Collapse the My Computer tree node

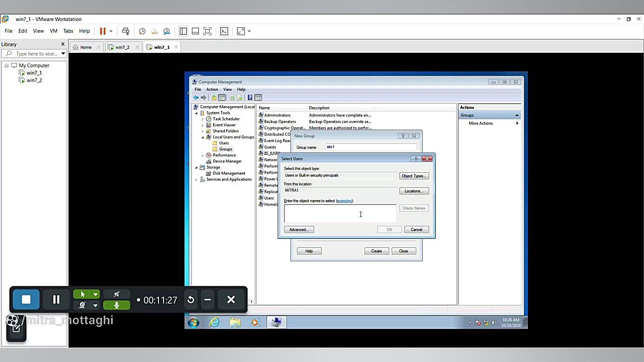[7, 65]
